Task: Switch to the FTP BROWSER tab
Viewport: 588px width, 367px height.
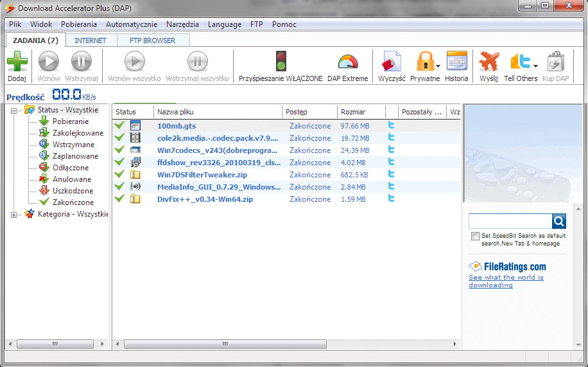Action: (x=152, y=40)
